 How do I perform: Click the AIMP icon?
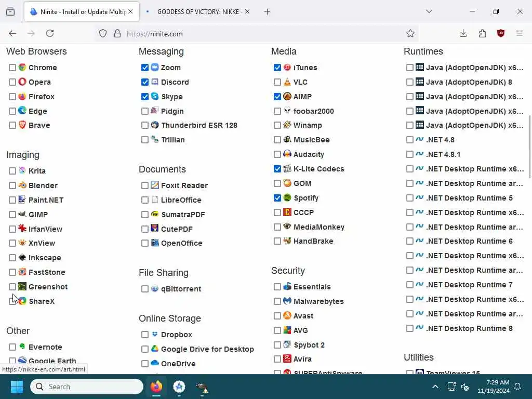(287, 96)
